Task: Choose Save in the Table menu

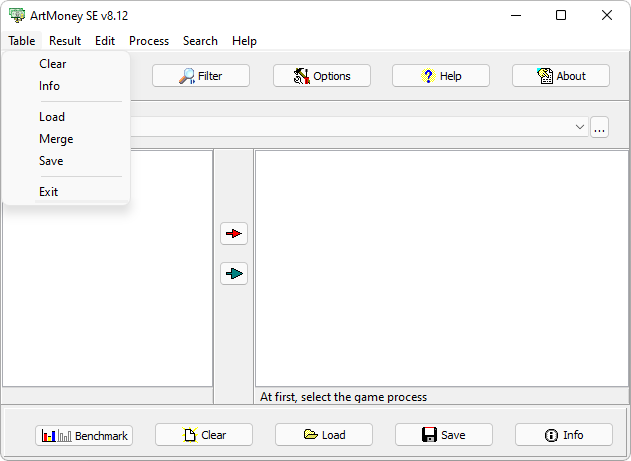Action: [66, 161]
